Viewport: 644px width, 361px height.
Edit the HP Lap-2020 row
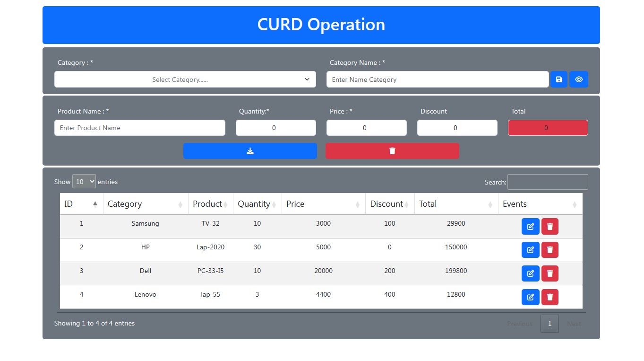point(530,250)
